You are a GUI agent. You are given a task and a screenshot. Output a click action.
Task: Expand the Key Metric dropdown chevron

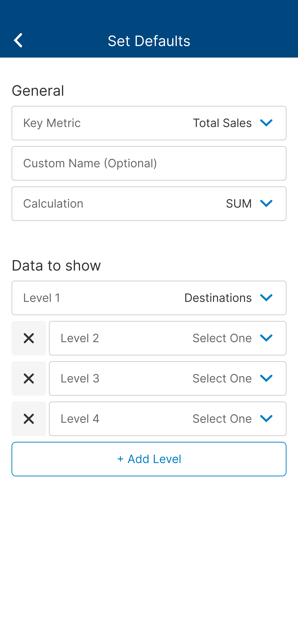pyautogui.click(x=266, y=123)
